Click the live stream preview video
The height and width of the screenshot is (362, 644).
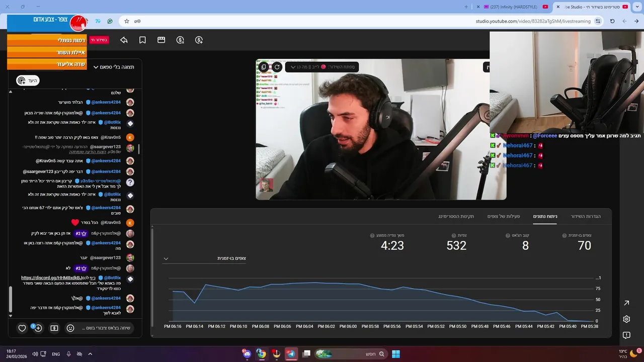381,129
